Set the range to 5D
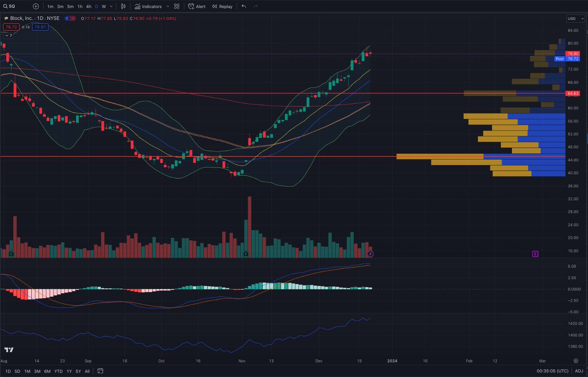588x377 pixels. pos(17,371)
